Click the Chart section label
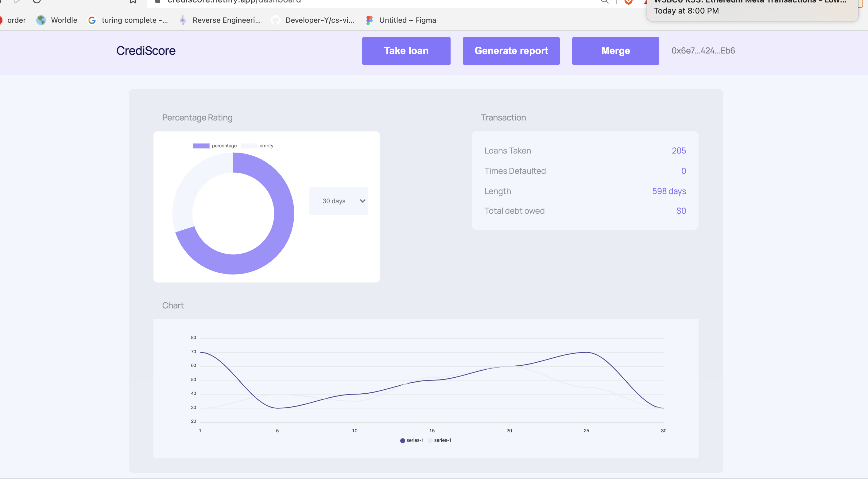This screenshot has width=868, height=479. click(x=173, y=305)
